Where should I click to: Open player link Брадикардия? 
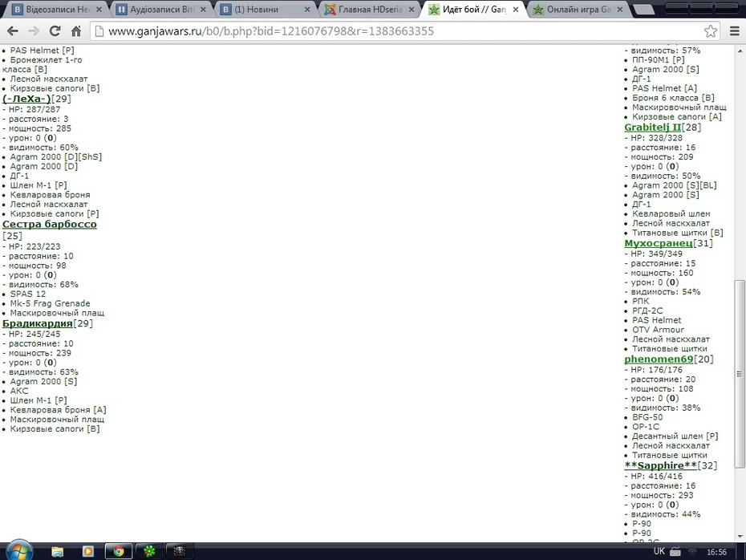38,323
